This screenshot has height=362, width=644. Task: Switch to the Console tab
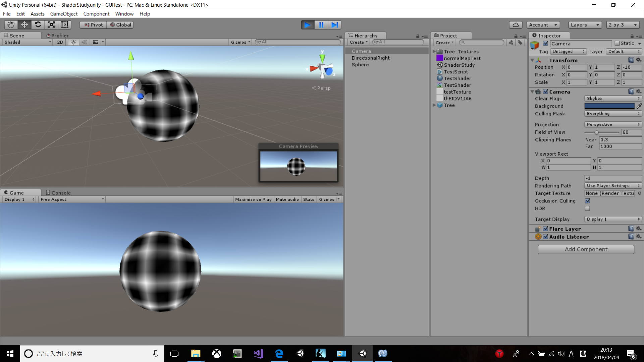coord(58,193)
